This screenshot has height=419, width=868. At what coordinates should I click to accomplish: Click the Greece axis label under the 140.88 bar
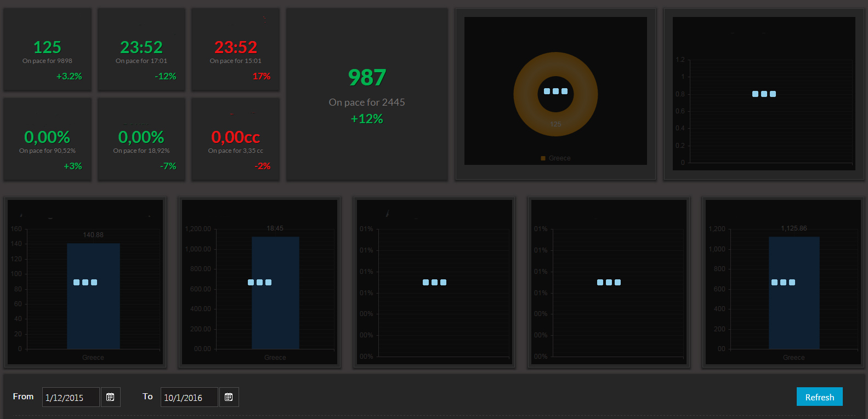click(93, 358)
